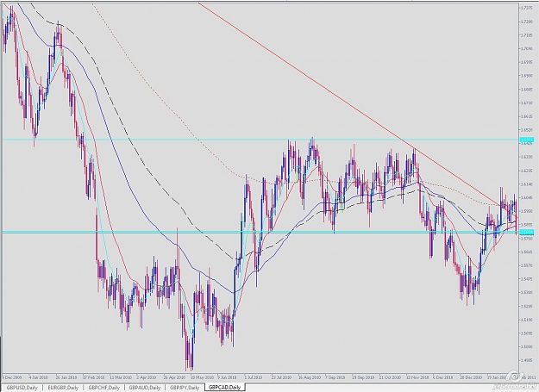
Task: Click the 1.7375 price axis label
Action: tap(526, 8)
